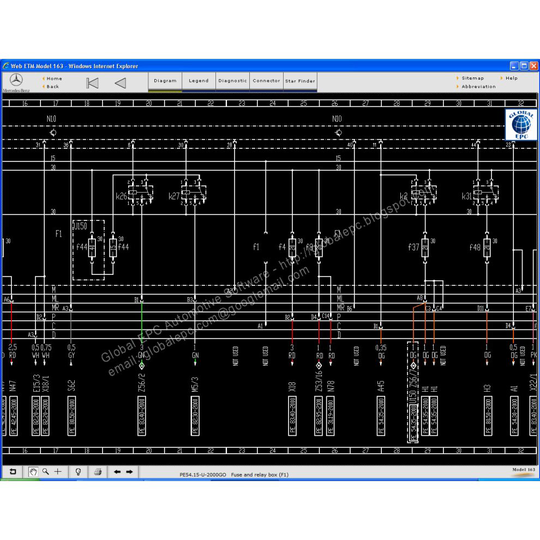
Task: Click fuse f4 symbol
Action: (292, 247)
